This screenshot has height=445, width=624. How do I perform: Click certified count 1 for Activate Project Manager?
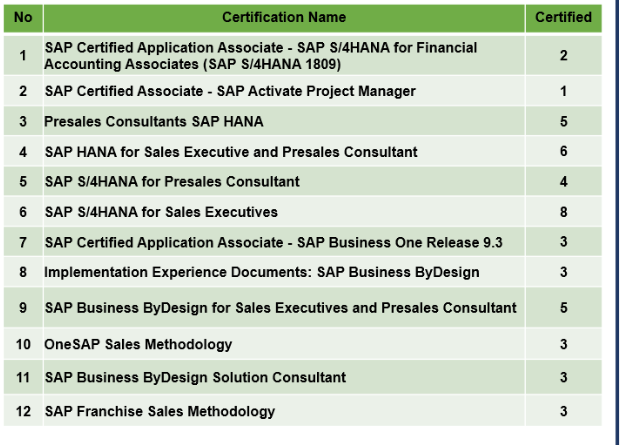[563, 91]
